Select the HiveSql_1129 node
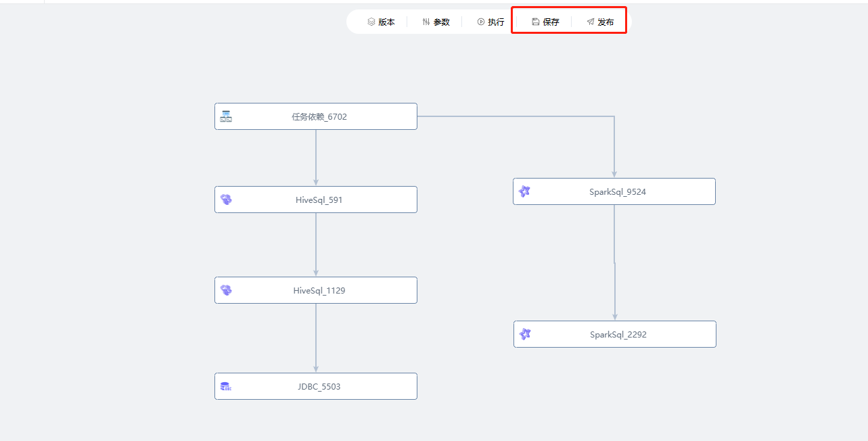The height and width of the screenshot is (441, 868). [x=316, y=290]
